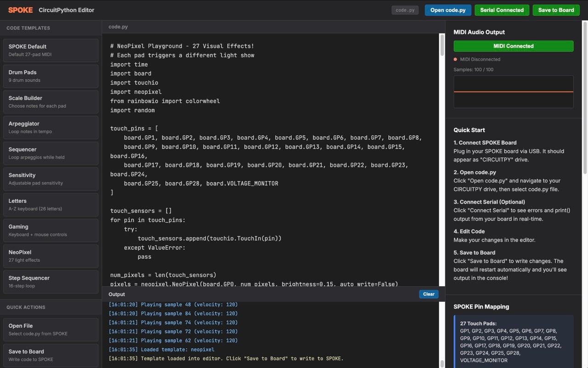Click the Open code.py button
This screenshot has width=588, height=368.
coord(448,10)
